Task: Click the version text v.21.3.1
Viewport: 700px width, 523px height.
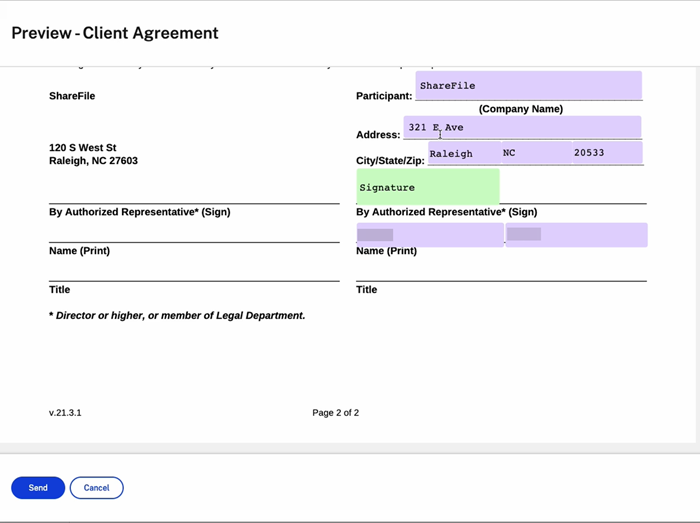Action: pos(65,413)
